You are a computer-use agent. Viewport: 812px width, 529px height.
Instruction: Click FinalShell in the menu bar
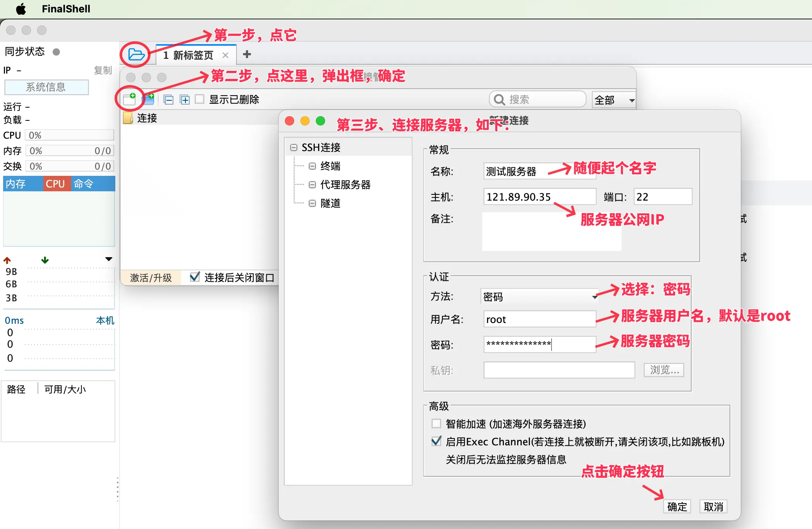[x=66, y=9]
